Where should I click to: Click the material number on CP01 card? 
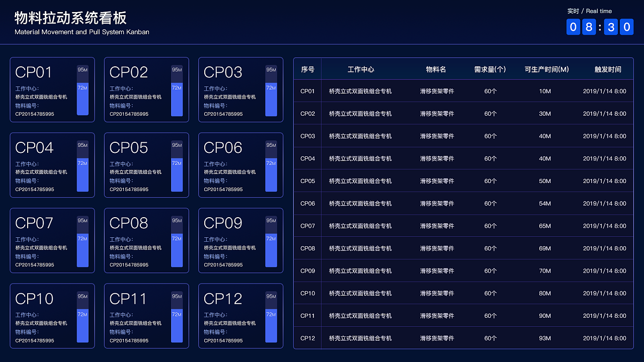tap(35, 114)
